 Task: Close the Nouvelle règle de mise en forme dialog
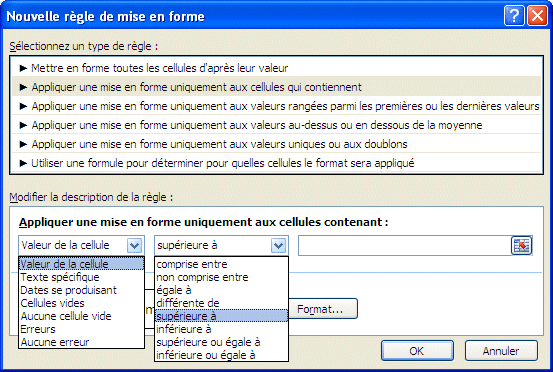click(x=537, y=16)
